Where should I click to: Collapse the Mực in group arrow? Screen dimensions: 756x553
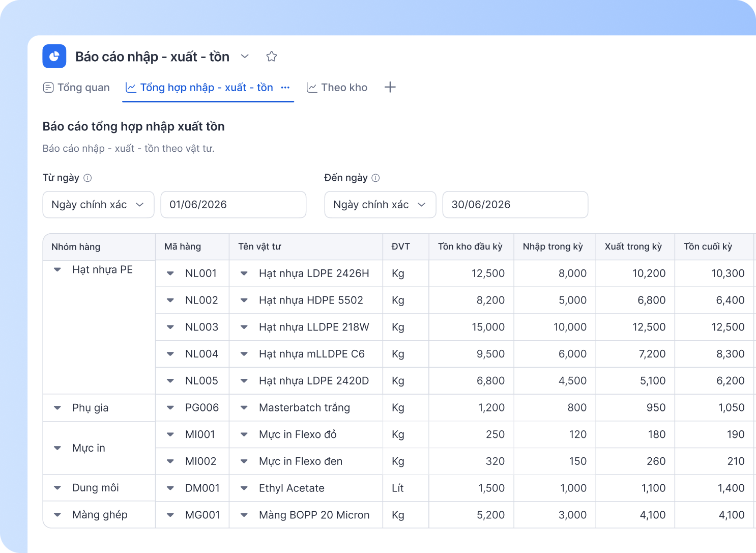57,448
